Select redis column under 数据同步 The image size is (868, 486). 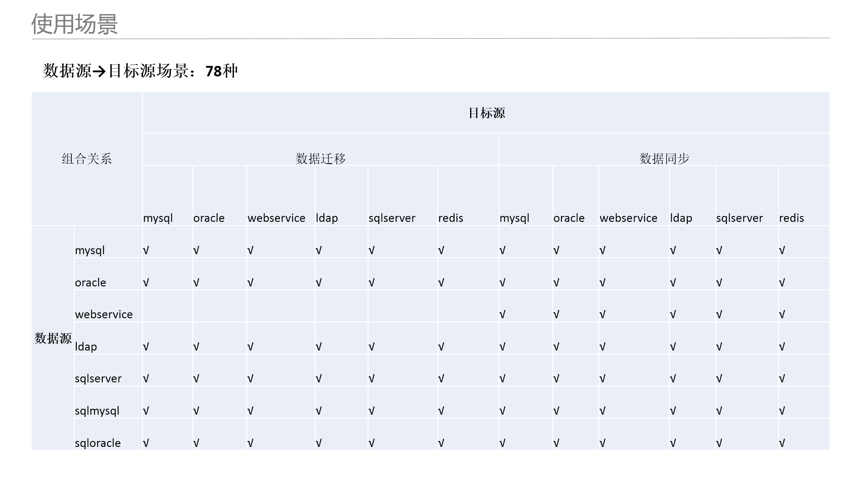(791, 218)
